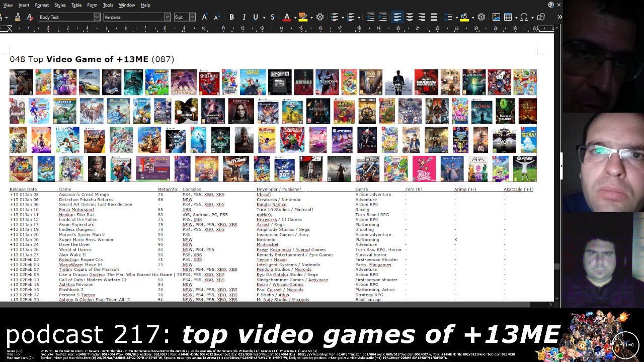This screenshot has height=362, width=644.
Task: Click the 'Release Date' column header
Action: [23, 190]
